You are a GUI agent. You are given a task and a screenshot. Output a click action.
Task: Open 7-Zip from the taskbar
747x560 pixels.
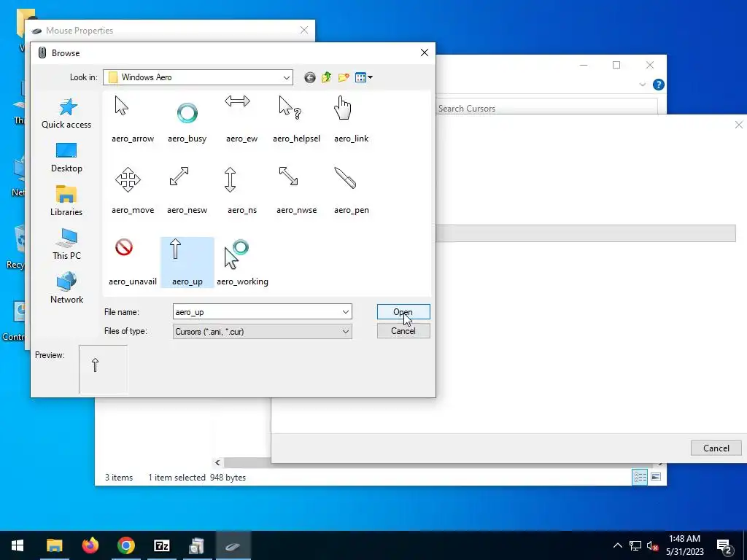(x=161, y=545)
